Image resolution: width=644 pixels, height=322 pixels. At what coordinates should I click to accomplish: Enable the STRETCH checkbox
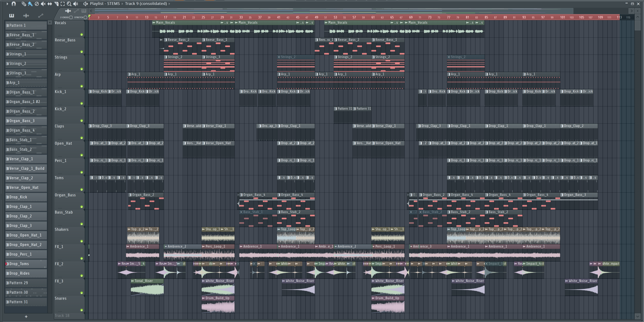point(86,17)
